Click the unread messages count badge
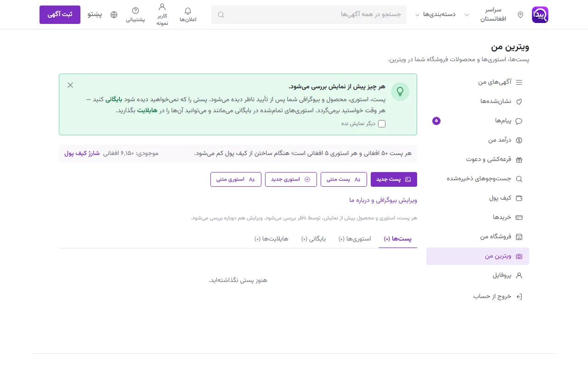This screenshot has width=588, height=368. tap(436, 121)
